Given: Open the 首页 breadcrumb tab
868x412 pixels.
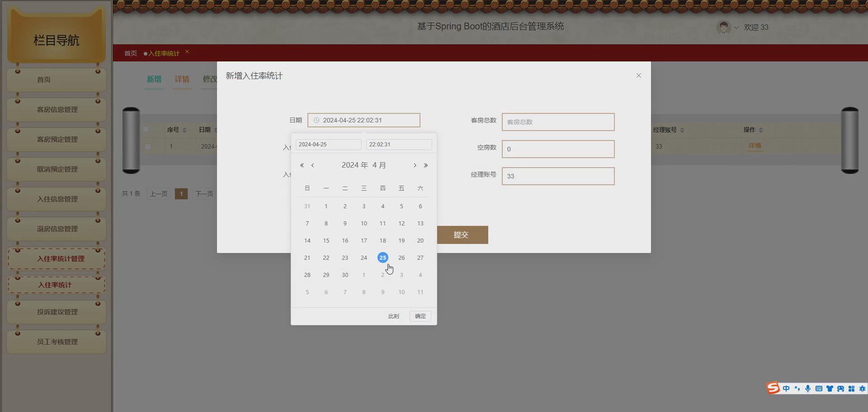Looking at the screenshot, I should [130, 53].
